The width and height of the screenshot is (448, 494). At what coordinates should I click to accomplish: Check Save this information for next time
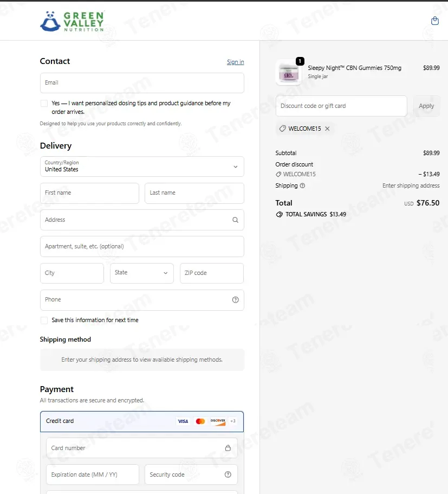click(44, 320)
